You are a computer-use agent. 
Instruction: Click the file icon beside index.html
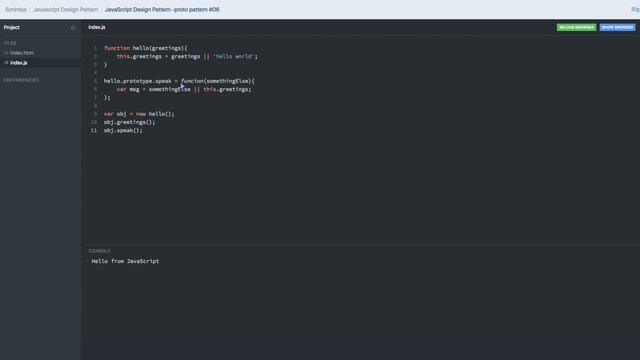[x=6, y=53]
